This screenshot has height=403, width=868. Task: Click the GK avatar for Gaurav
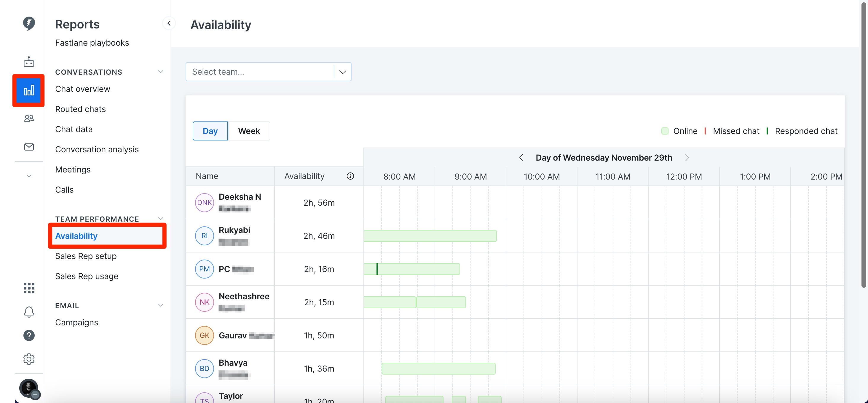pyautogui.click(x=205, y=335)
